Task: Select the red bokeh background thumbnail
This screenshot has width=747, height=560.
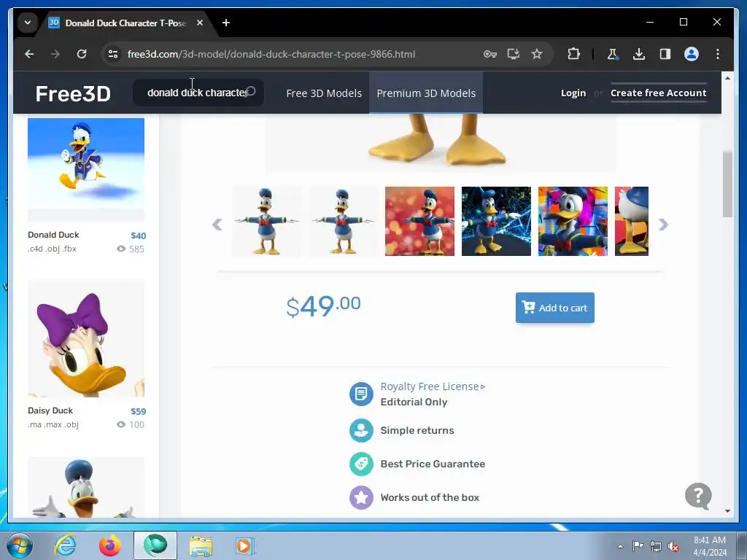Action: point(419,222)
